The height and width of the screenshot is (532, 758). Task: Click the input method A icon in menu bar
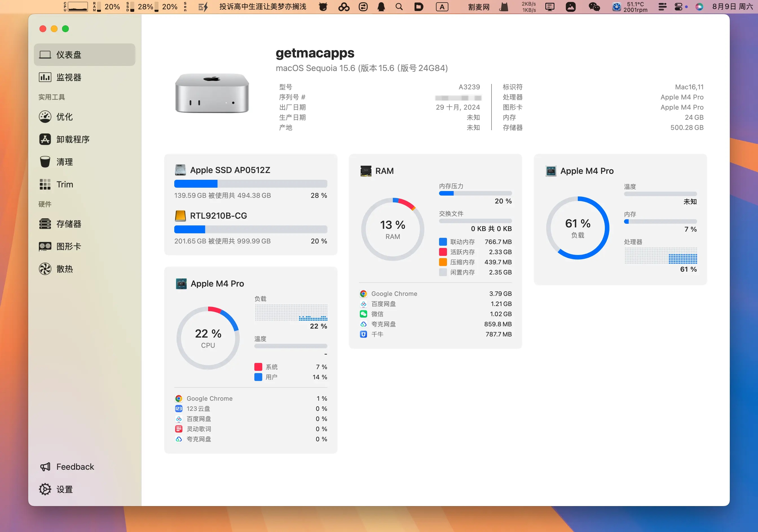tap(442, 6)
